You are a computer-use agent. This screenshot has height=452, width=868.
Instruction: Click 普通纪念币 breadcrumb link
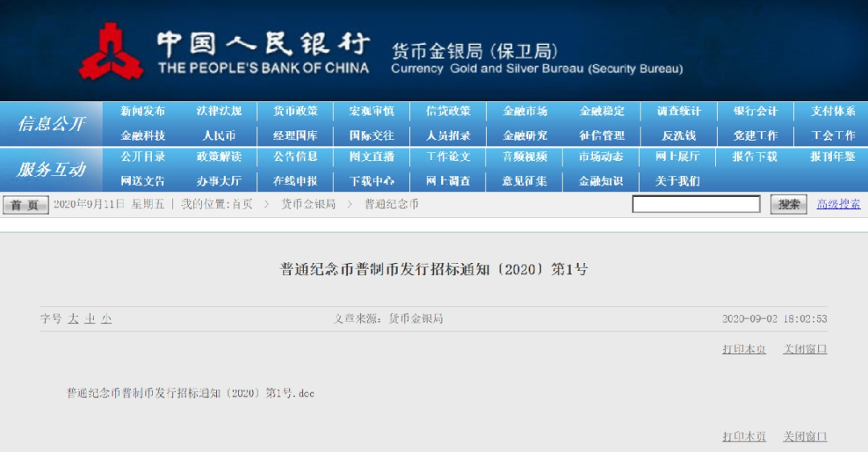pos(391,204)
